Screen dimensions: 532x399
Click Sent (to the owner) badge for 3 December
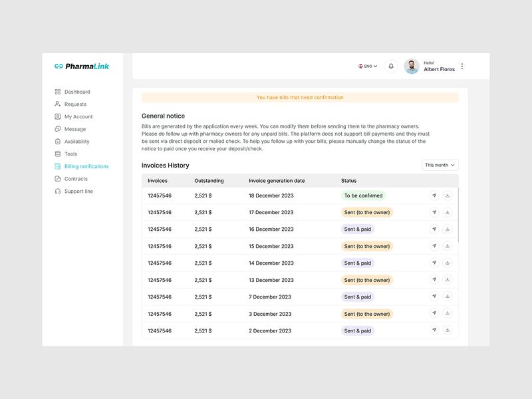(x=367, y=314)
